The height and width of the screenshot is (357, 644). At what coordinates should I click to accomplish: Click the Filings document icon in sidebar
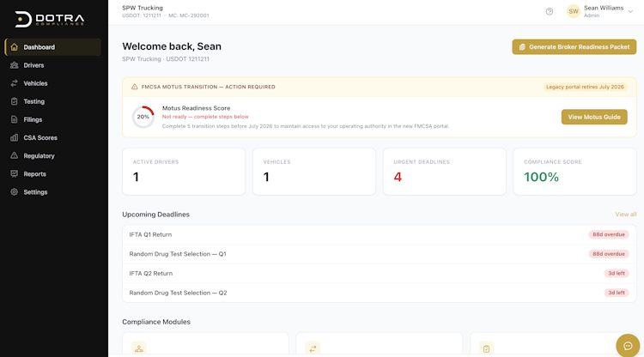pos(15,119)
